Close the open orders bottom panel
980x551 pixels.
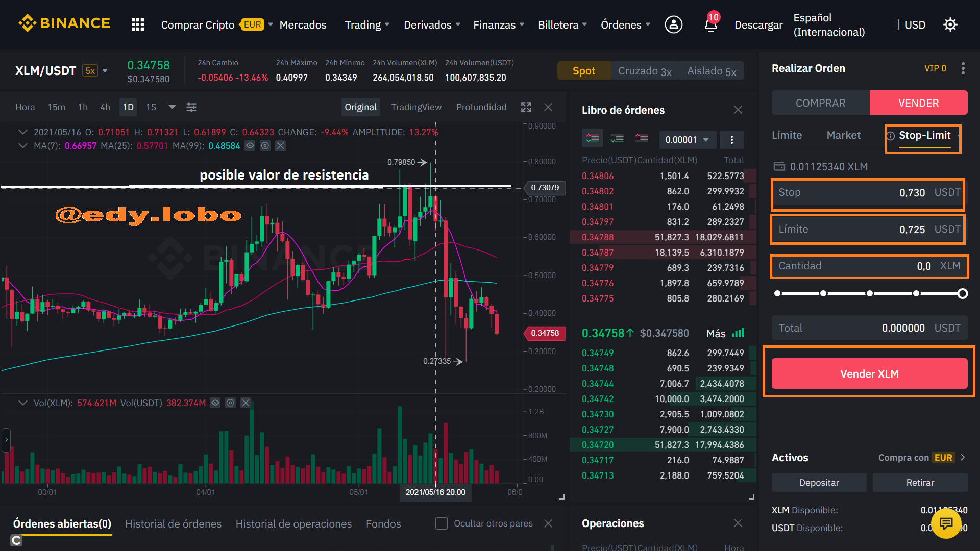548,523
